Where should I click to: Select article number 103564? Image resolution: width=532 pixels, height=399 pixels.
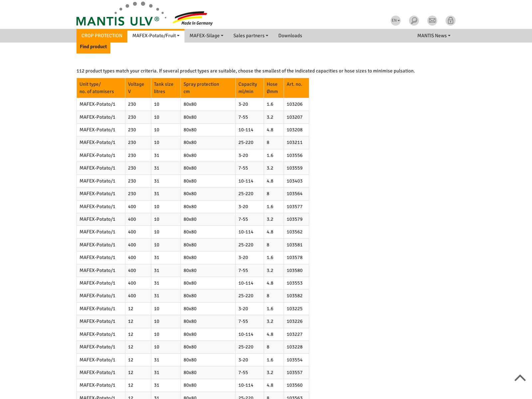pos(295,194)
